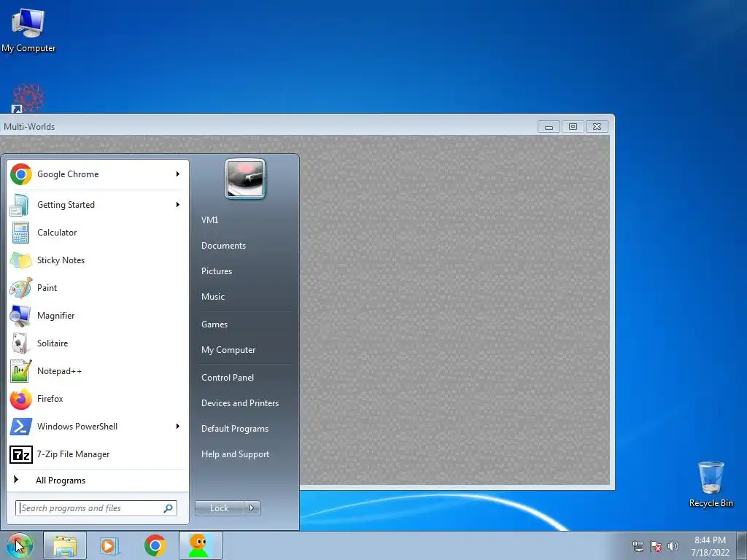This screenshot has width=747, height=560.
Task: Open Help and Support
Action: click(235, 454)
